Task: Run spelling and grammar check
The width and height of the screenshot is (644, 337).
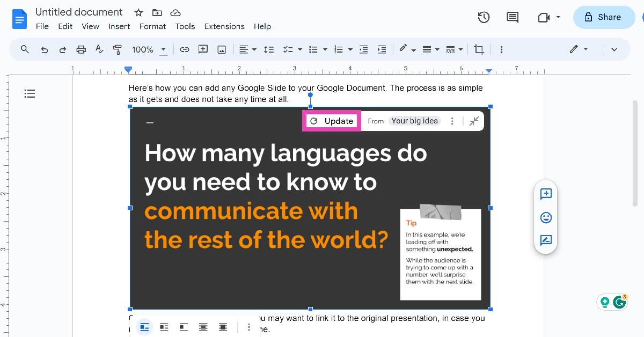Action: click(x=99, y=49)
